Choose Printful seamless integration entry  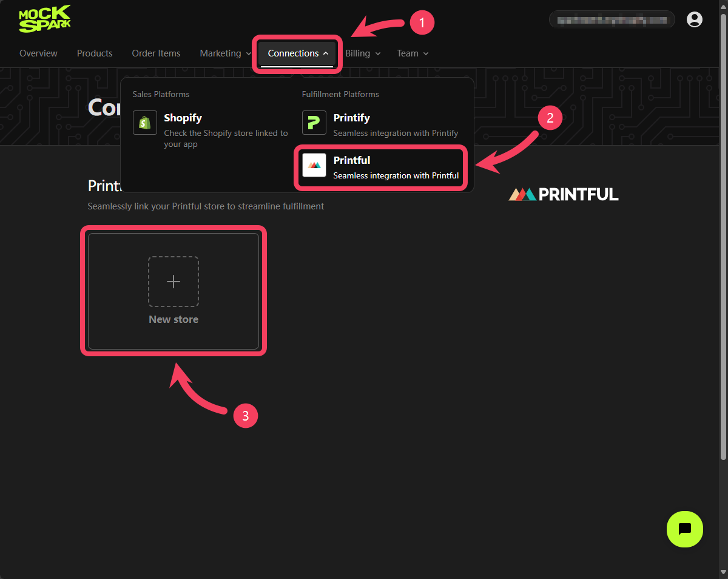coord(382,168)
